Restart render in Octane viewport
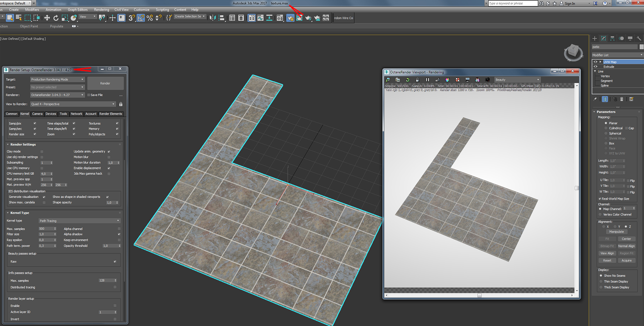 pos(408,80)
